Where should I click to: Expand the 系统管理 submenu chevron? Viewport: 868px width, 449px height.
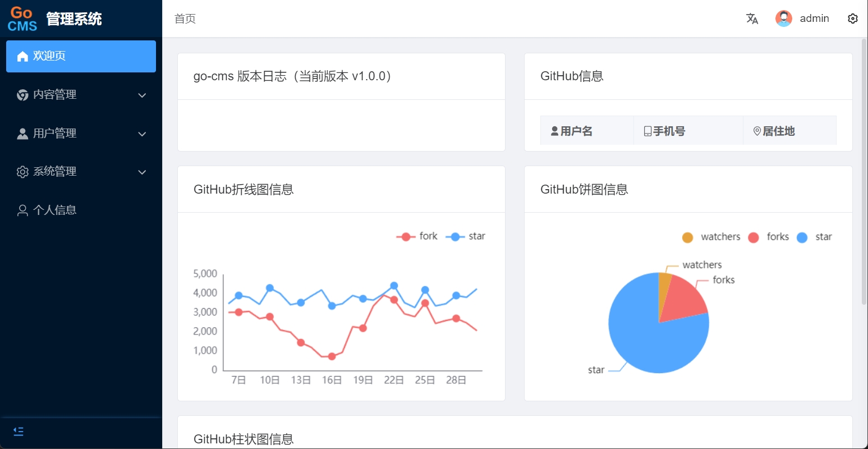pyautogui.click(x=142, y=172)
